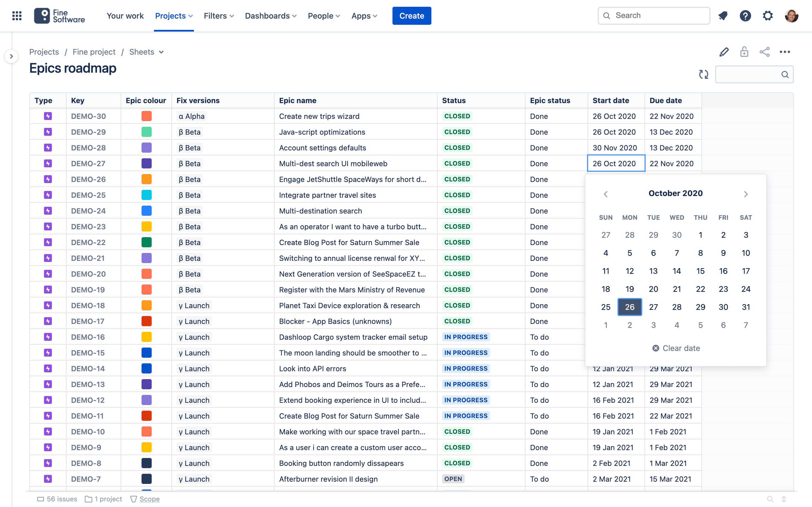Viewport: 812px width, 507px height.
Task: Open the settings gear icon
Action: pos(768,16)
